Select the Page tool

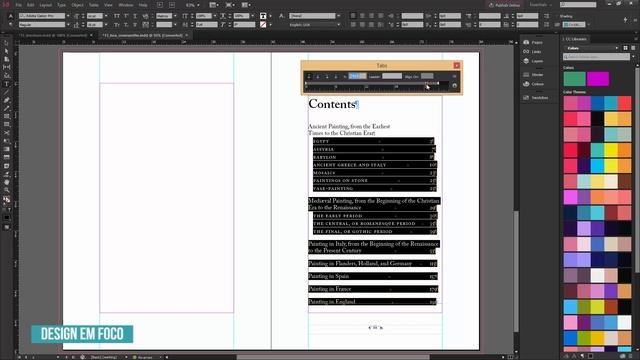pyautogui.click(x=7, y=60)
